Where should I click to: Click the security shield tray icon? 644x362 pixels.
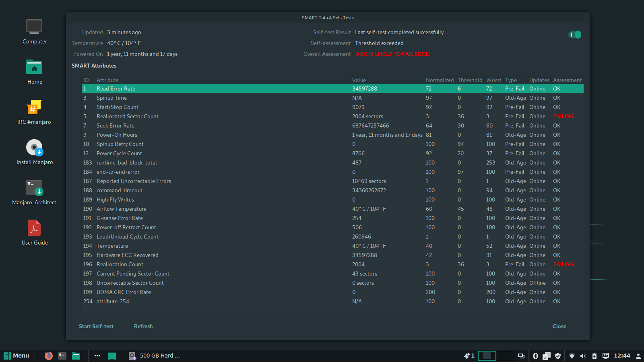[x=558, y=356]
